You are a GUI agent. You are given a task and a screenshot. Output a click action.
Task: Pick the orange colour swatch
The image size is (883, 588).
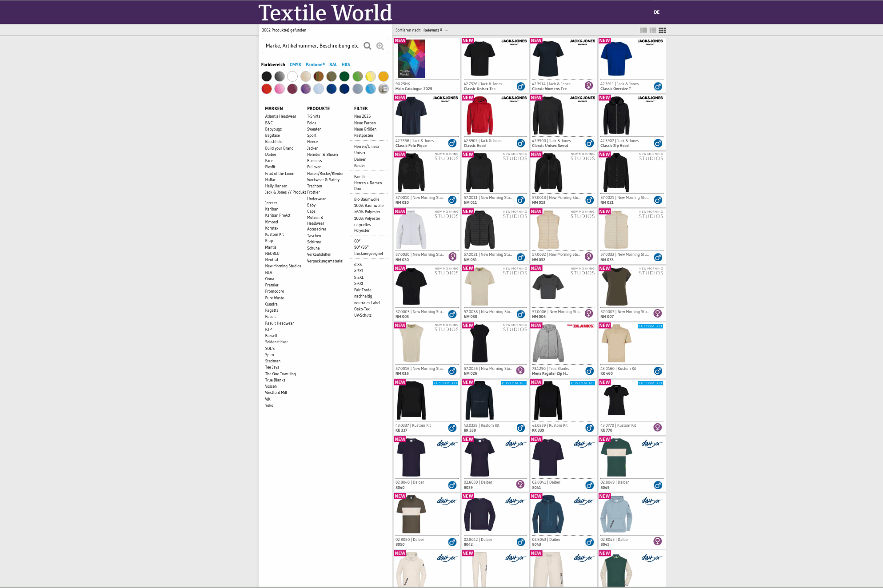(x=384, y=76)
